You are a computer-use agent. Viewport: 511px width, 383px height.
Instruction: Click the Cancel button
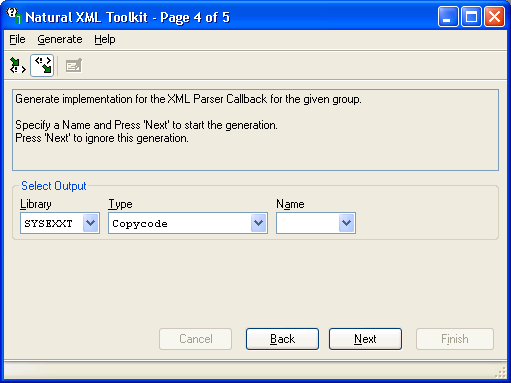[196, 339]
